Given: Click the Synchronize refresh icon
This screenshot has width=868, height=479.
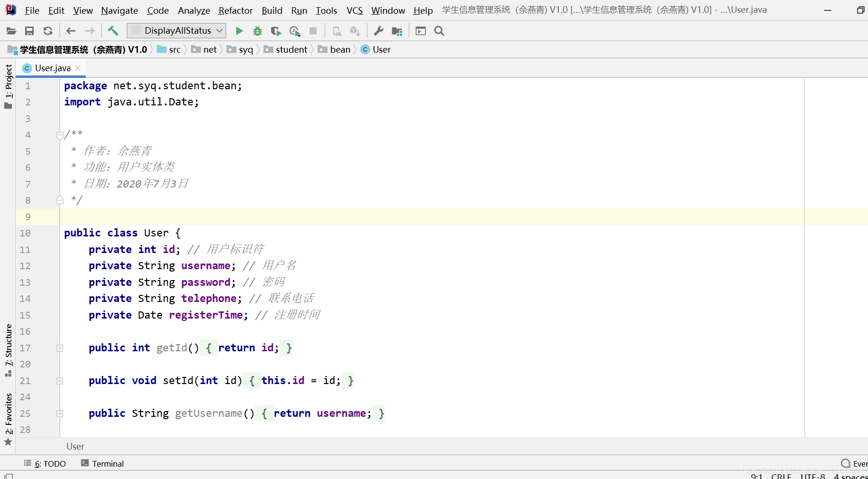Looking at the screenshot, I should 48,31.
